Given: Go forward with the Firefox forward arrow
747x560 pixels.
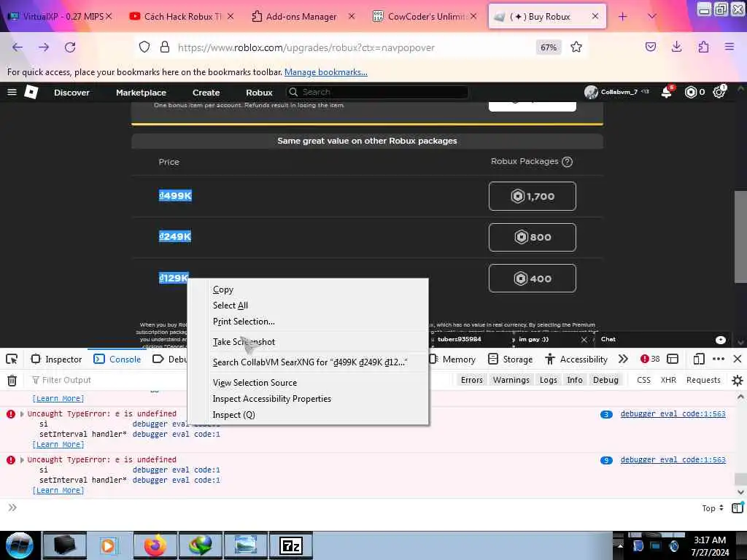Looking at the screenshot, I should coord(44,47).
